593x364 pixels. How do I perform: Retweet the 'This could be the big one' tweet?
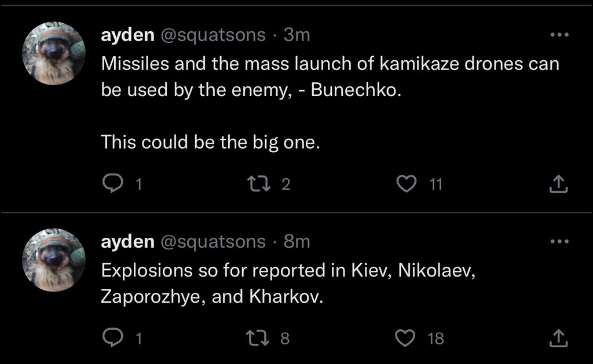tap(259, 183)
